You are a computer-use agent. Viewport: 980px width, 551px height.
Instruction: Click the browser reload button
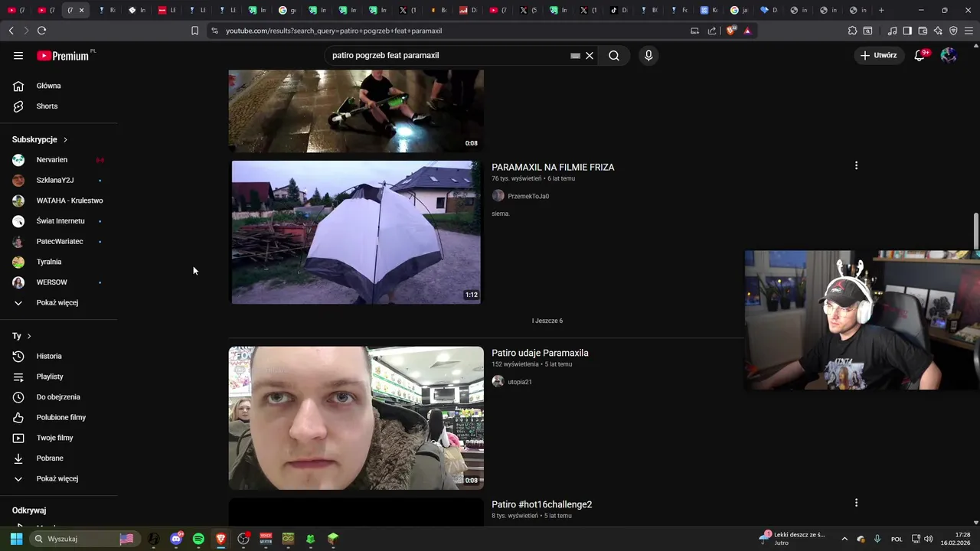(x=41, y=31)
